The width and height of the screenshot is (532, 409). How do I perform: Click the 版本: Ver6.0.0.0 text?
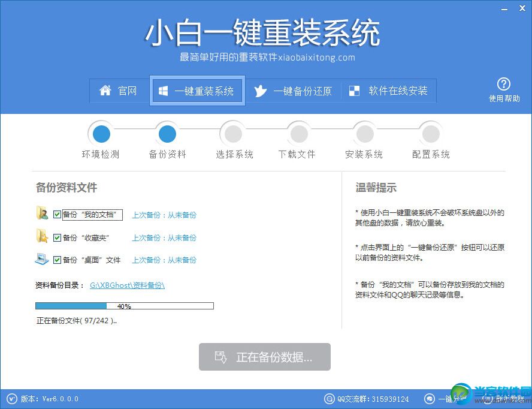(50, 398)
